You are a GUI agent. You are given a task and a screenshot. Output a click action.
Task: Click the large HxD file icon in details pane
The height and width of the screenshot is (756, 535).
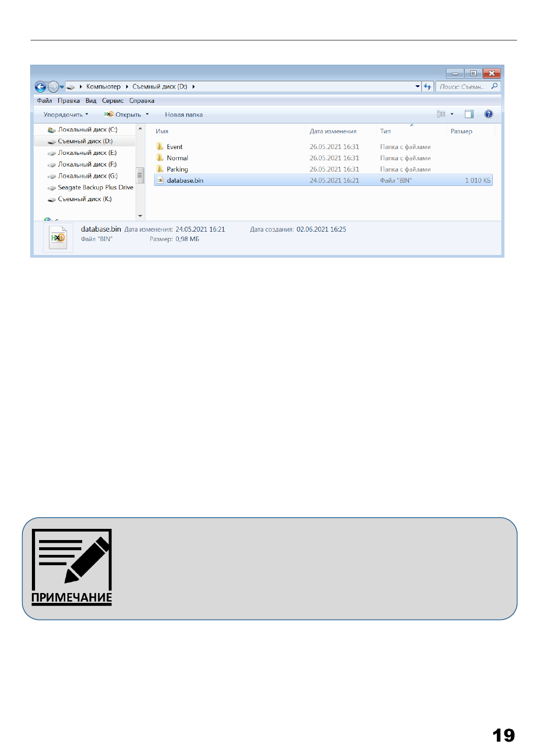tap(58, 237)
